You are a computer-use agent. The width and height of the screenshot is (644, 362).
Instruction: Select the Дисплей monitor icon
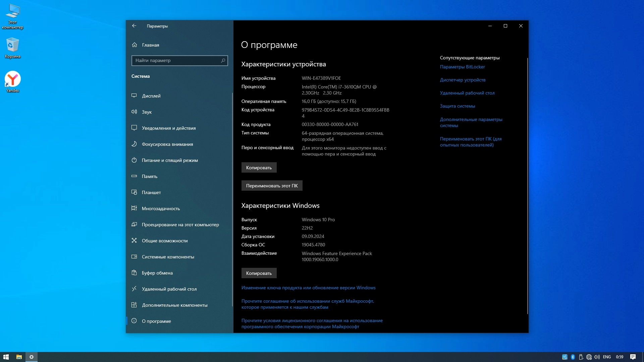(x=134, y=96)
